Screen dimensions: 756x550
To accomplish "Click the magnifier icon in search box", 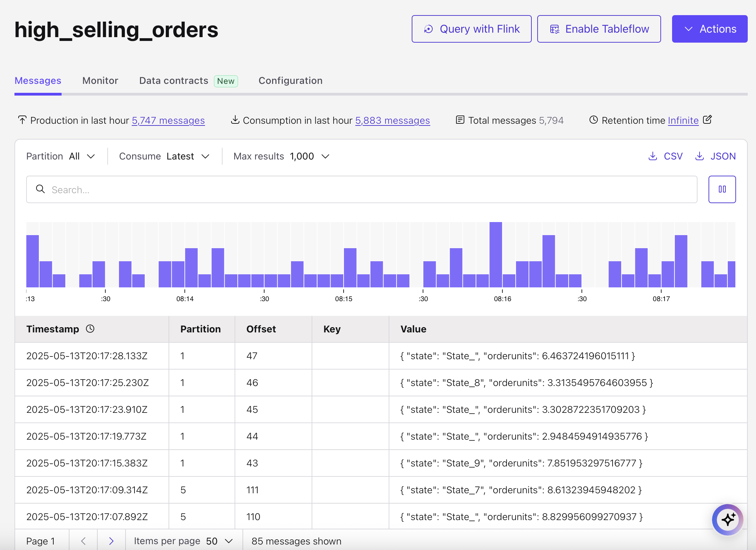I will coord(41,189).
